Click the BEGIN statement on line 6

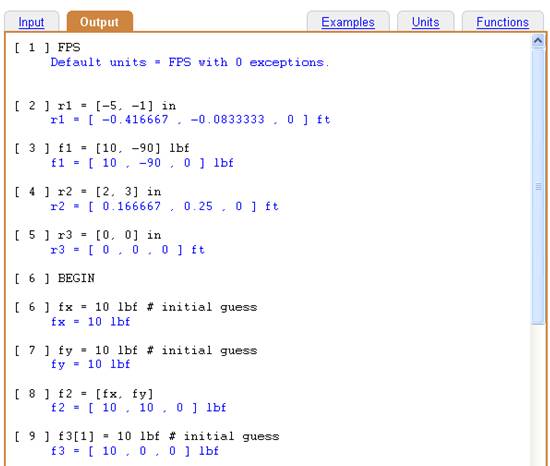[76, 278]
